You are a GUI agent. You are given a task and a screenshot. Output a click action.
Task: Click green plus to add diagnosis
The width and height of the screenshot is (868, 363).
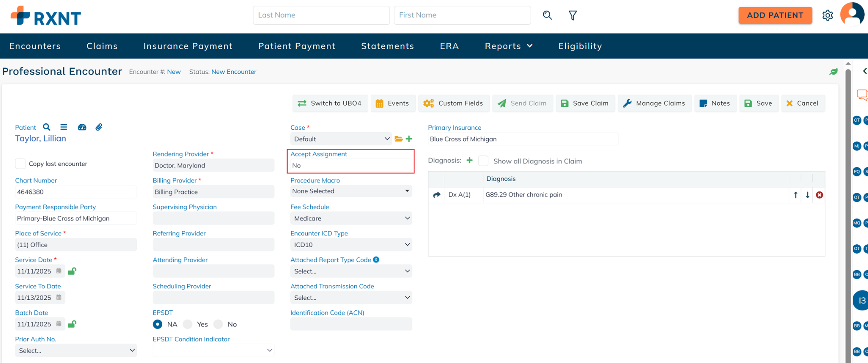tap(469, 160)
